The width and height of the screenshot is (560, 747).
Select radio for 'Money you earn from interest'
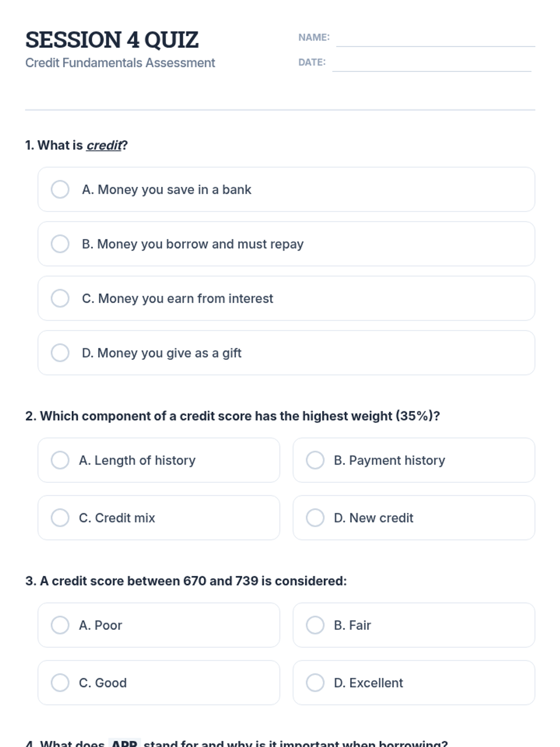60,298
